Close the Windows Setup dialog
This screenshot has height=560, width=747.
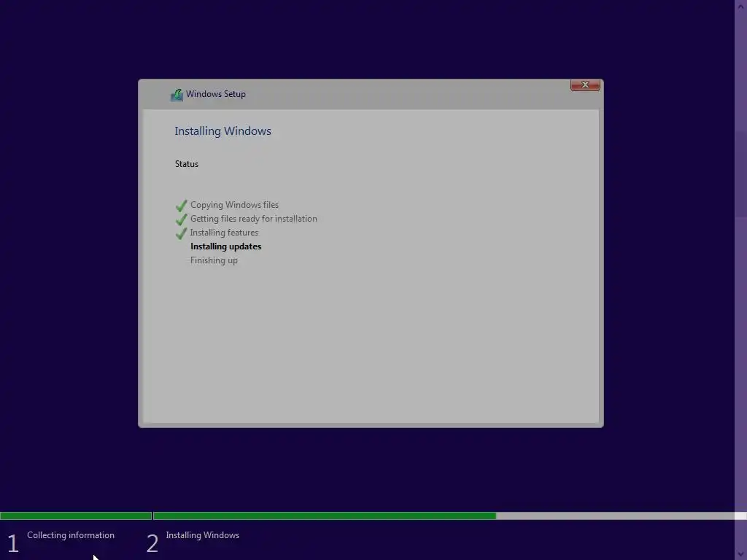(585, 85)
